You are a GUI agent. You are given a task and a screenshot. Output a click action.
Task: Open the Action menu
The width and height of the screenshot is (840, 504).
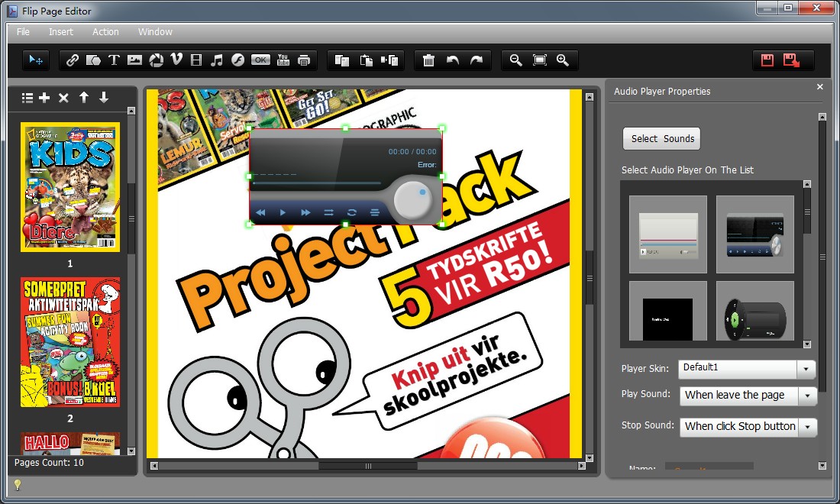(105, 31)
